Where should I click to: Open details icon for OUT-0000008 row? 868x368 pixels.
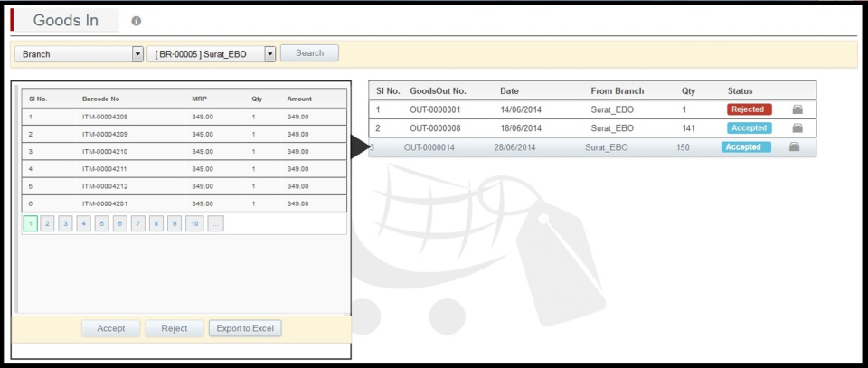click(x=797, y=128)
